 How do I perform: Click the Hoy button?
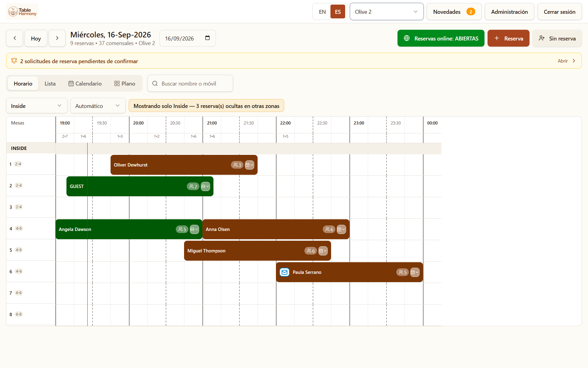coord(36,38)
